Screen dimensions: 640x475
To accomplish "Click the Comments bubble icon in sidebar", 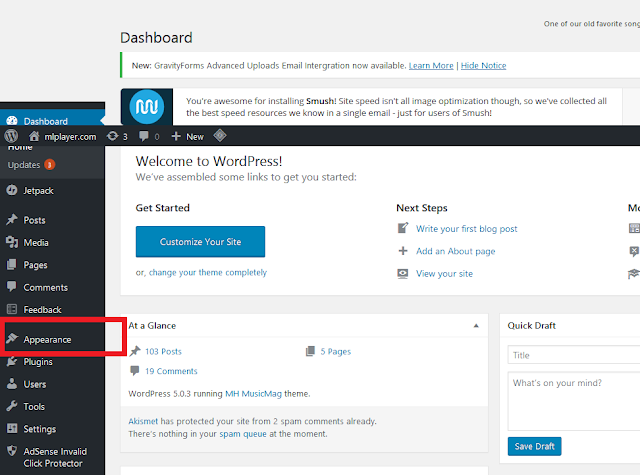I will point(12,286).
